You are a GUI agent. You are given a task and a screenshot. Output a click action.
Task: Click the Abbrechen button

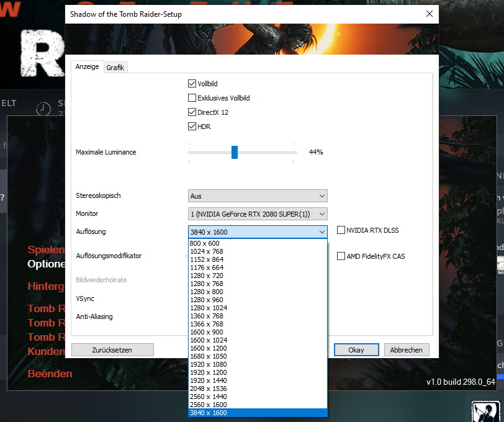coord(407,349)
